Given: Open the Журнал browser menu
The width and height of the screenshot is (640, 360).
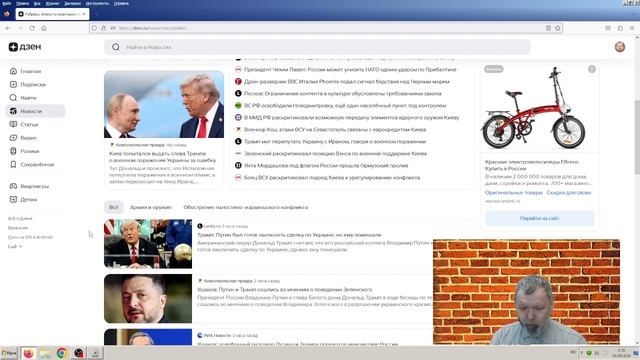Looking at the screenshot, I should tap(52, 3).
